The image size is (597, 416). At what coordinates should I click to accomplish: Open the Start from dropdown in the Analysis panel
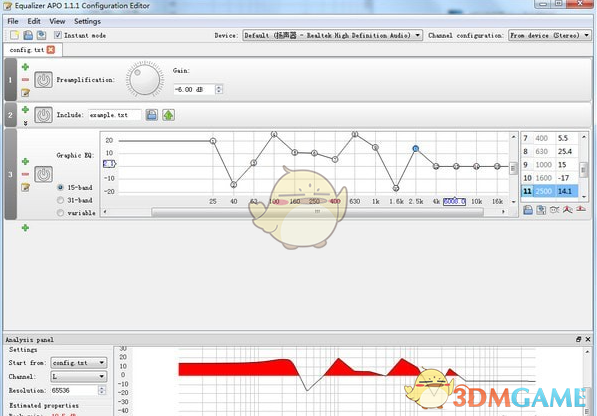pos(79,363)
